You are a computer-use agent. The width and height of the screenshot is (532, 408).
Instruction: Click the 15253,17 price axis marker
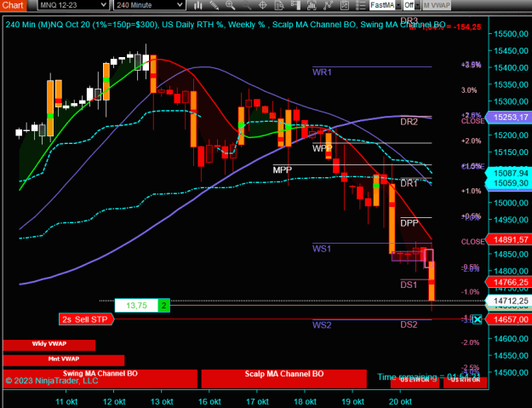coord(510,118)
